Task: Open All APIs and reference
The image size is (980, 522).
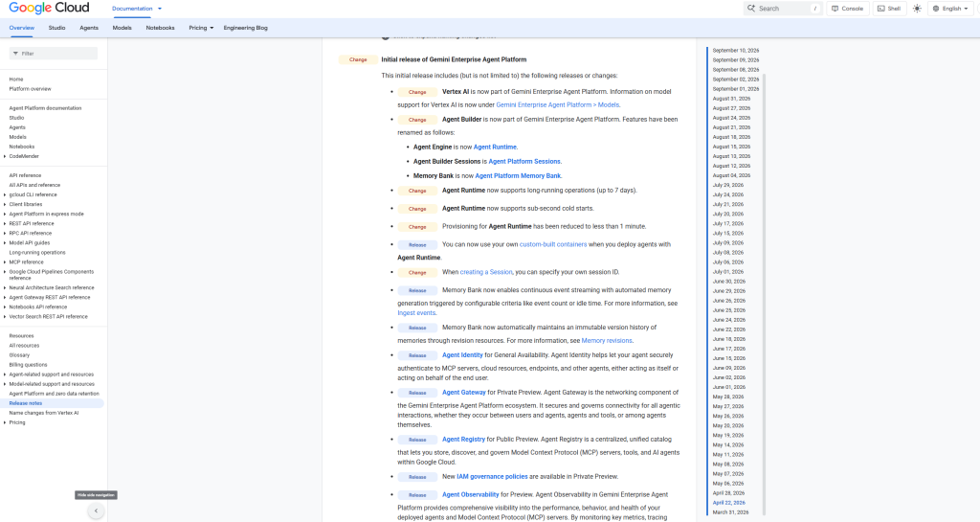Action: (x=34, y=185)
